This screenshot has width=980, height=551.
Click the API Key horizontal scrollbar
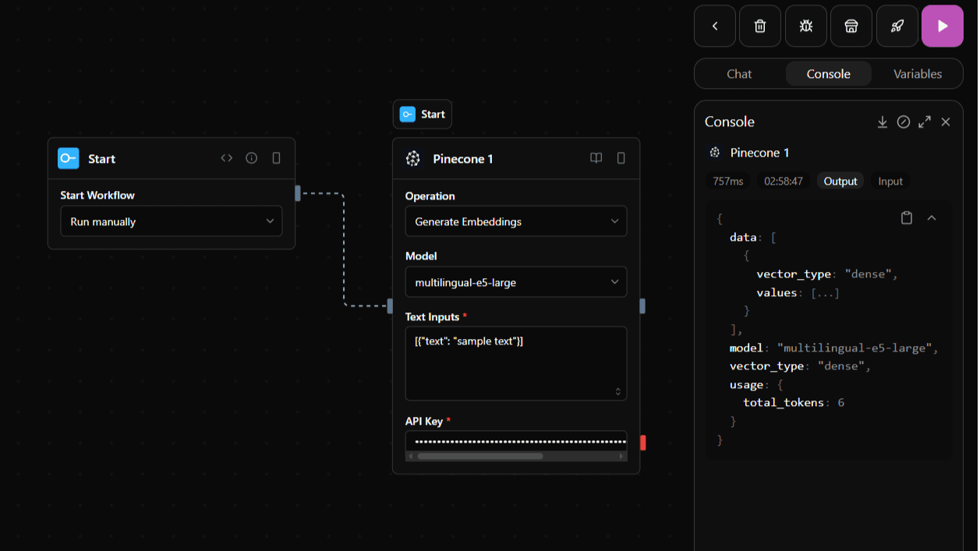click(x=480, y=456)
